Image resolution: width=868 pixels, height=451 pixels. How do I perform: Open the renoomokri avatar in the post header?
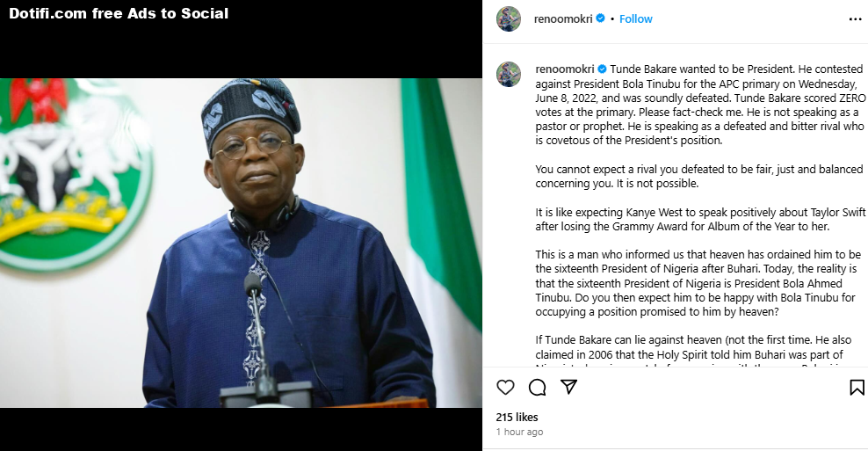[509, 19]
